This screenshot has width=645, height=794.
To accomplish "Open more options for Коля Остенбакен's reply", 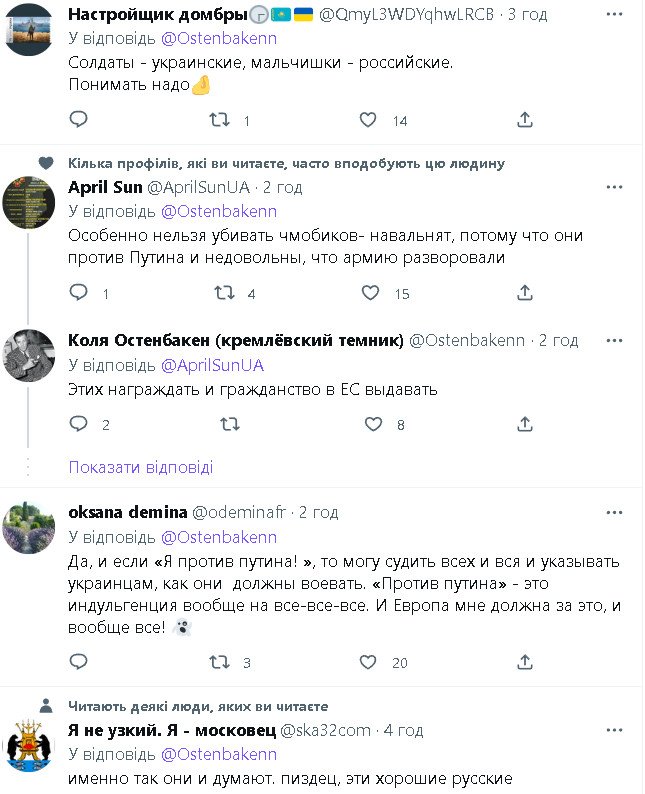I will (613, 340).
